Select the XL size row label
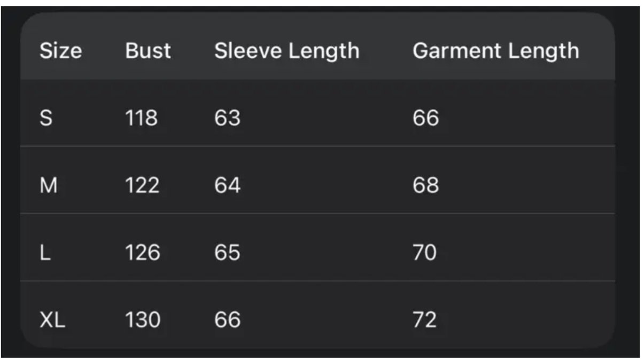Viewport: 644px width, 361px height. (x=52, y=320)
